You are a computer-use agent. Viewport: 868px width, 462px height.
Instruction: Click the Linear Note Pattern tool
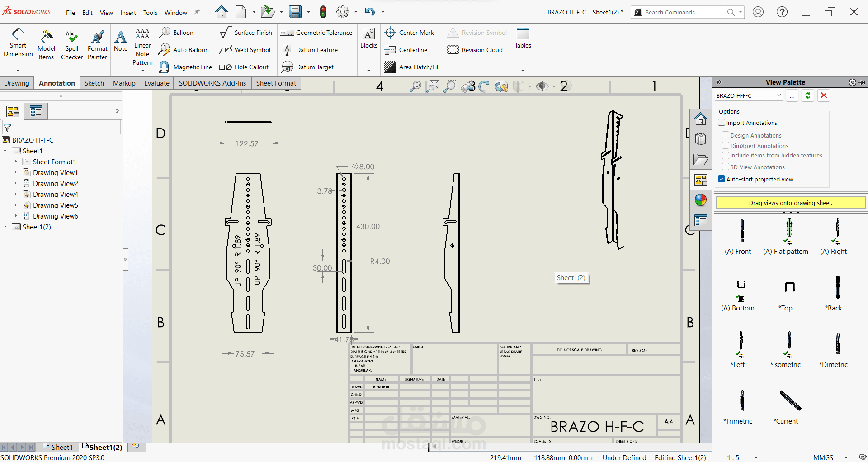[x=142, y=47]
